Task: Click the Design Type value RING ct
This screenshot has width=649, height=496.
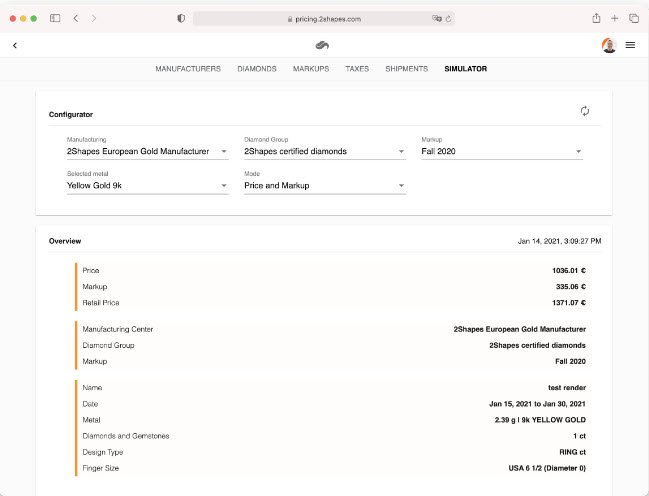Action: (x=572, y=452)
